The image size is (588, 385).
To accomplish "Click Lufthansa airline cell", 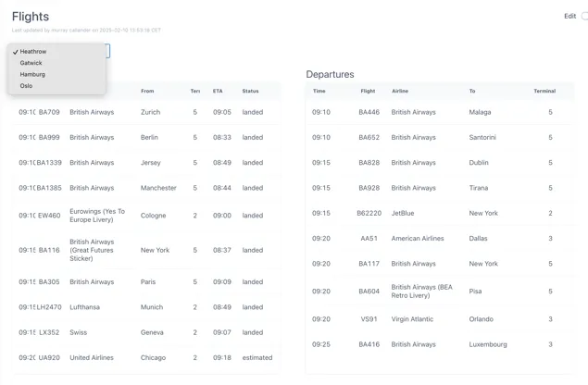I will (85, 307).
